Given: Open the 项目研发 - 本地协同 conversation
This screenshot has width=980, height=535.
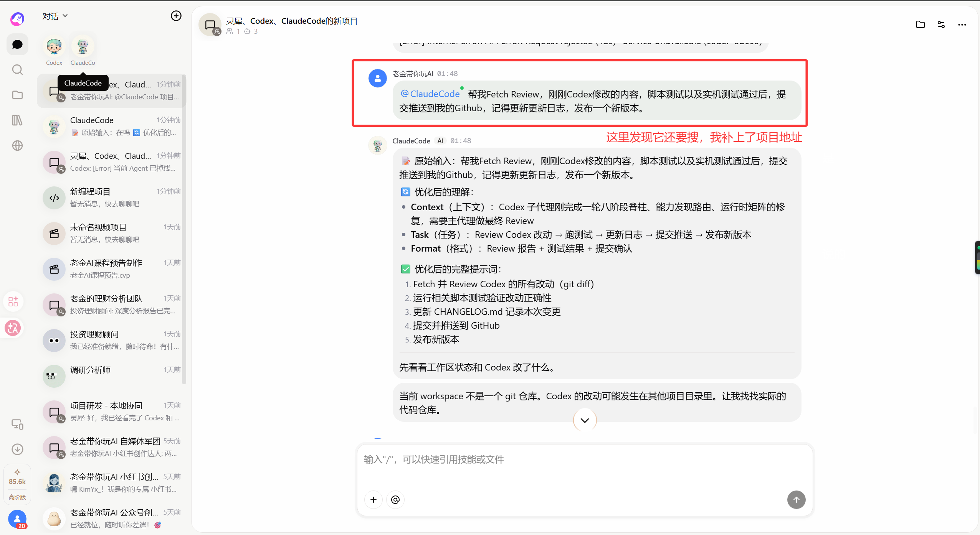Looking at the screenshot, I should [111, 412].
